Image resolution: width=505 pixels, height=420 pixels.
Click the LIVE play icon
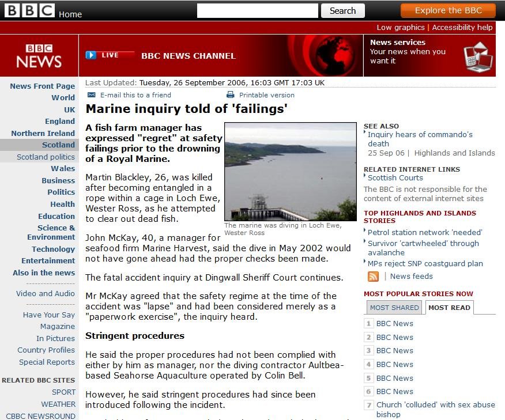coord(91,55)
